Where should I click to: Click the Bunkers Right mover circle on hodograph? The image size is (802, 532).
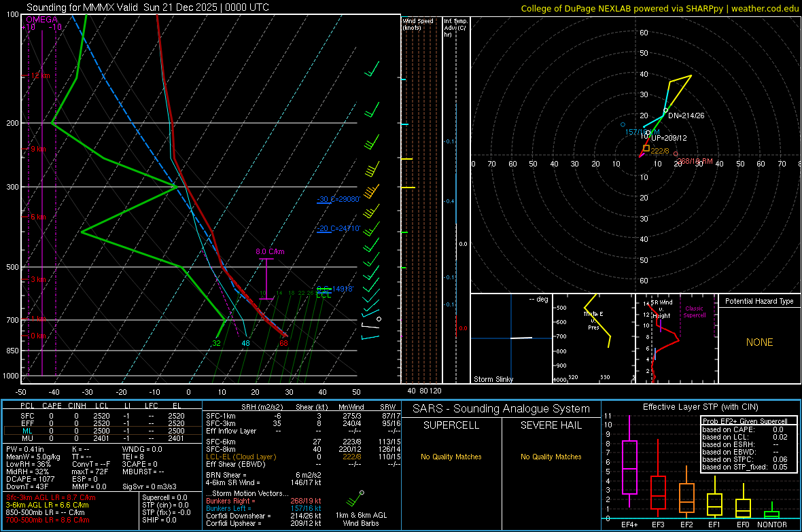click(x=676, y=154)
